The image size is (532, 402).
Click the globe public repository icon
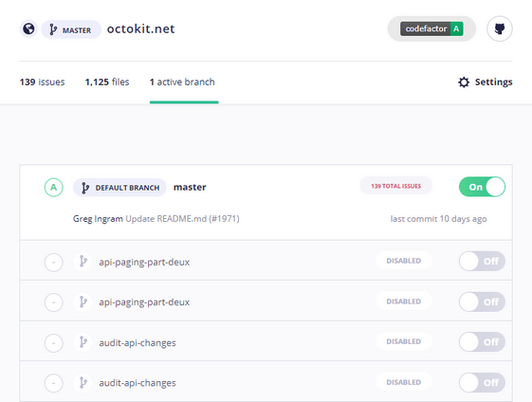click(x=28, y=28)
